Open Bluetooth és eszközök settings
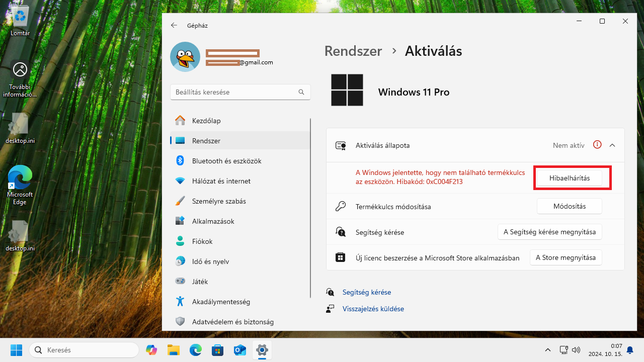This screenshot has height=362, width=644. (x=240, y=161)
